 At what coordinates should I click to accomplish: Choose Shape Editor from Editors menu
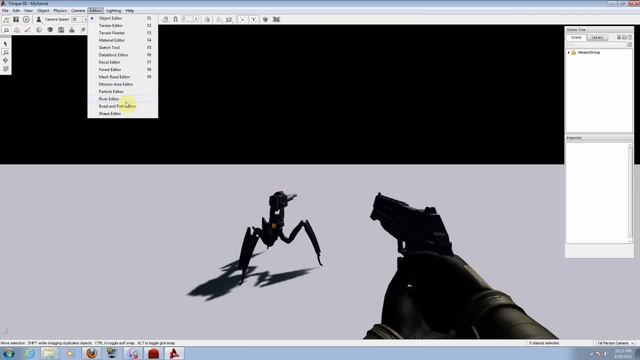pyautogui.click(x=122, y=114)
